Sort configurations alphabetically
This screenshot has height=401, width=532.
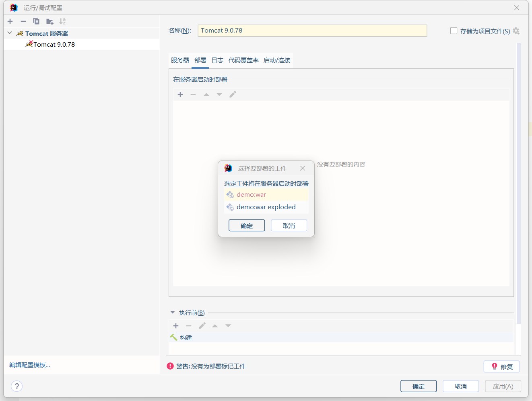tap(62, 21)
